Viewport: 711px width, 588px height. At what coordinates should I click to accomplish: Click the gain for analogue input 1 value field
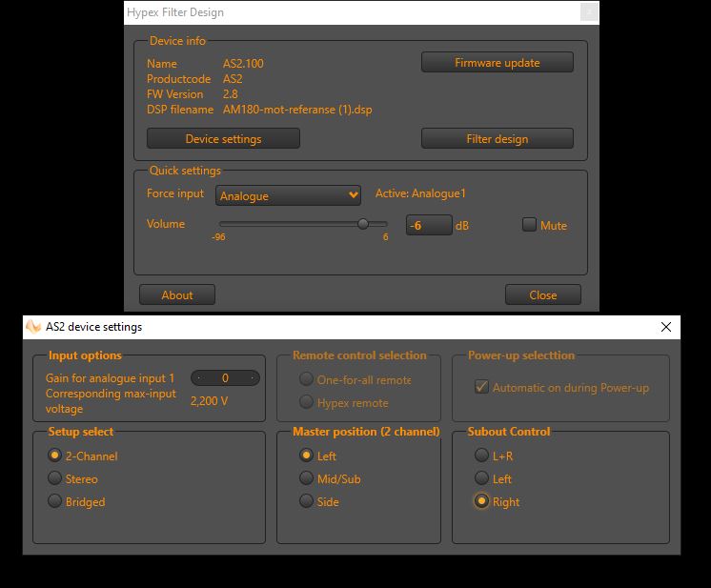(225, 377)
